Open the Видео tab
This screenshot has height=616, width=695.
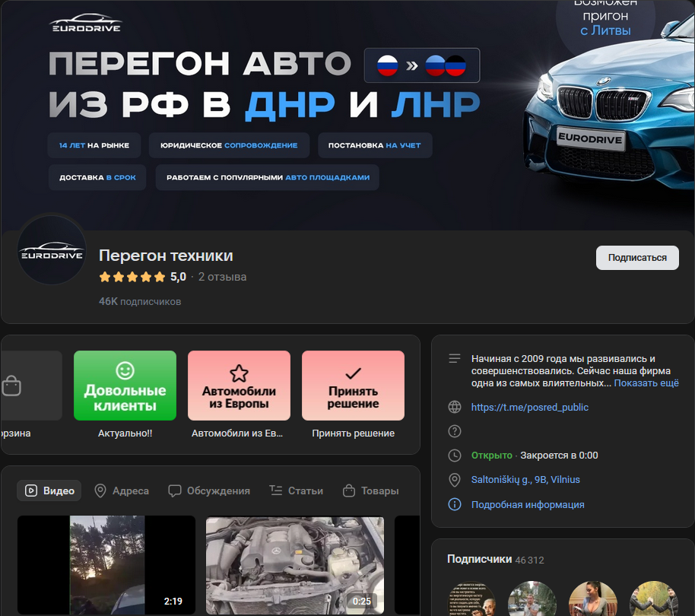[x=49, y=491]
